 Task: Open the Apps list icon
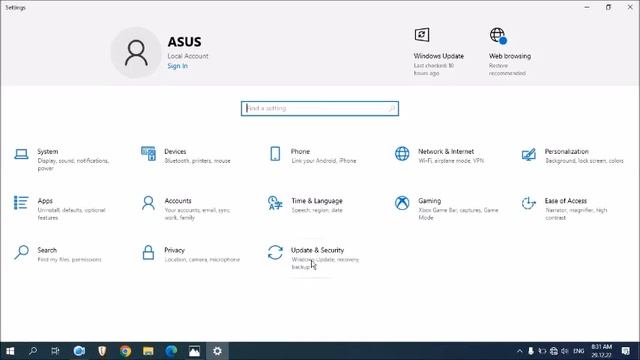tap(21, 203)
